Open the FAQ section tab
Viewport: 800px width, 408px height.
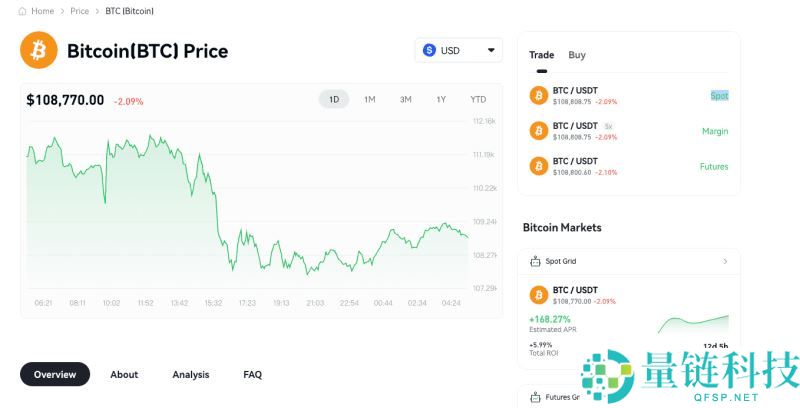point(252,374)
